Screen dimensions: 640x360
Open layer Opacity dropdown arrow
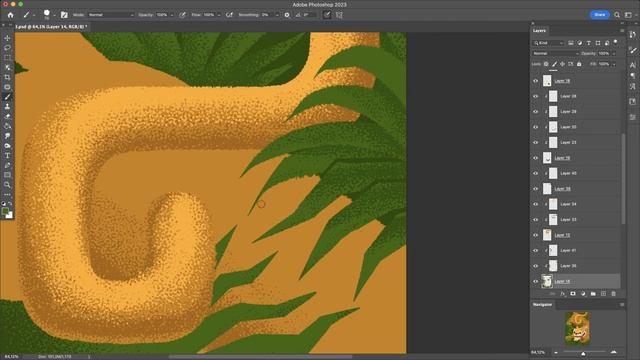614,53
